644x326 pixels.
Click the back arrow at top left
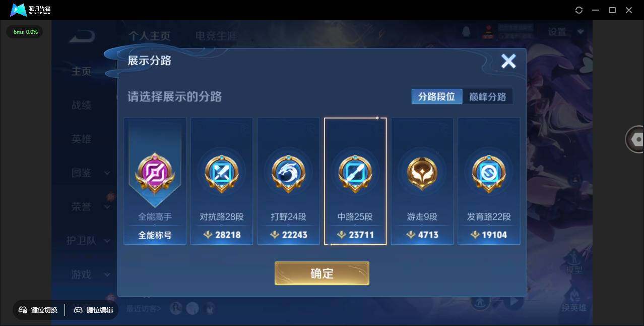tap(82, 36)
